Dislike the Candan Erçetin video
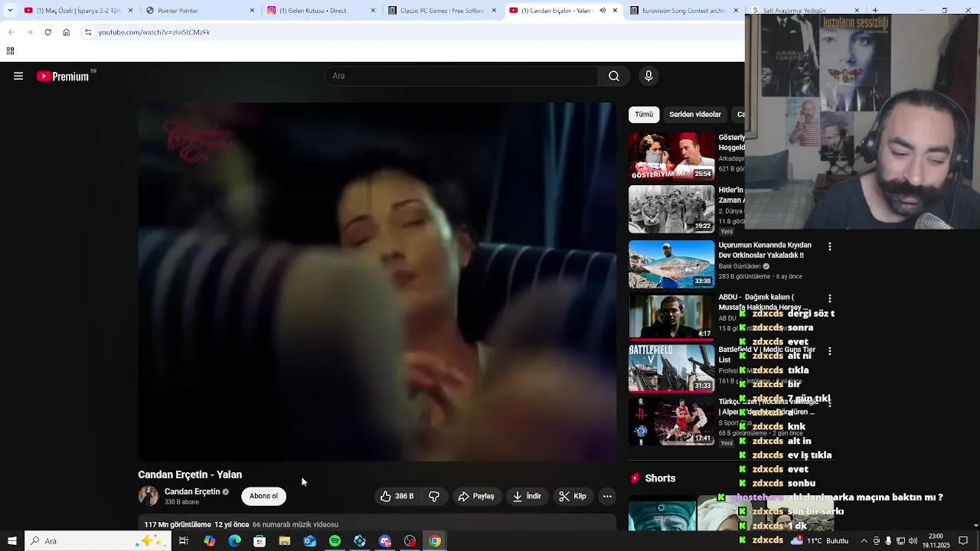This screenshot has width=980, height=551. (434, 496)
